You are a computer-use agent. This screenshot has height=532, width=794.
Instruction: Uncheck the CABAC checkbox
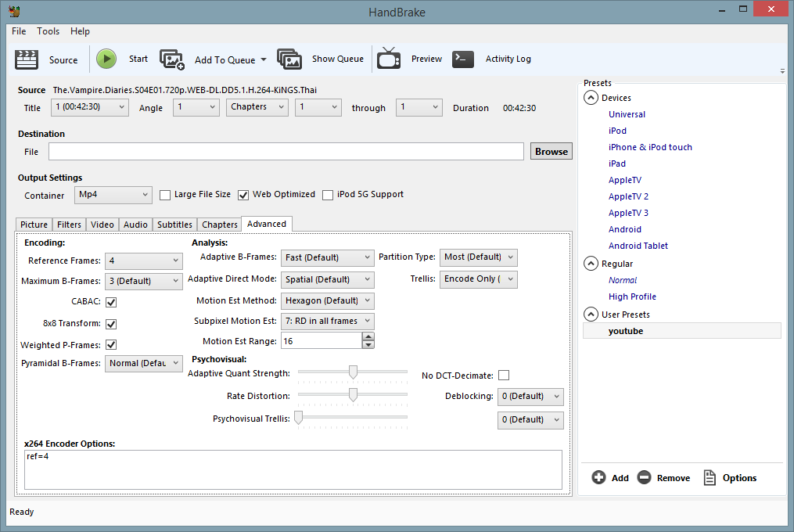111,302
